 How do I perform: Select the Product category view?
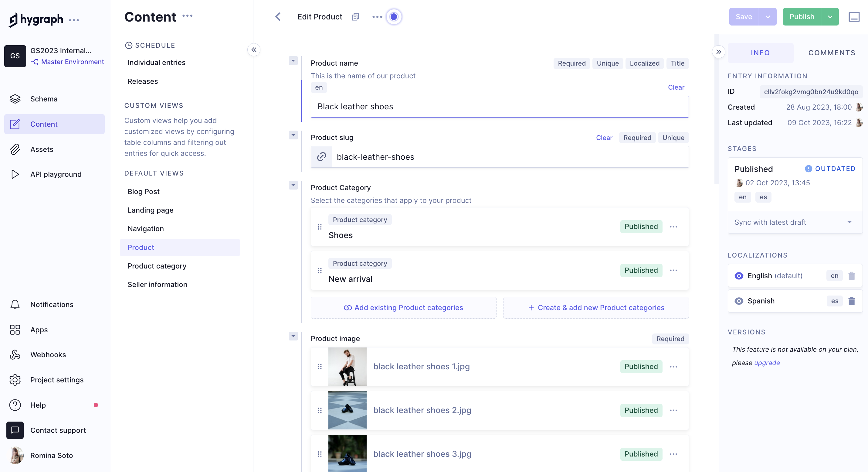tap(157, 266)
